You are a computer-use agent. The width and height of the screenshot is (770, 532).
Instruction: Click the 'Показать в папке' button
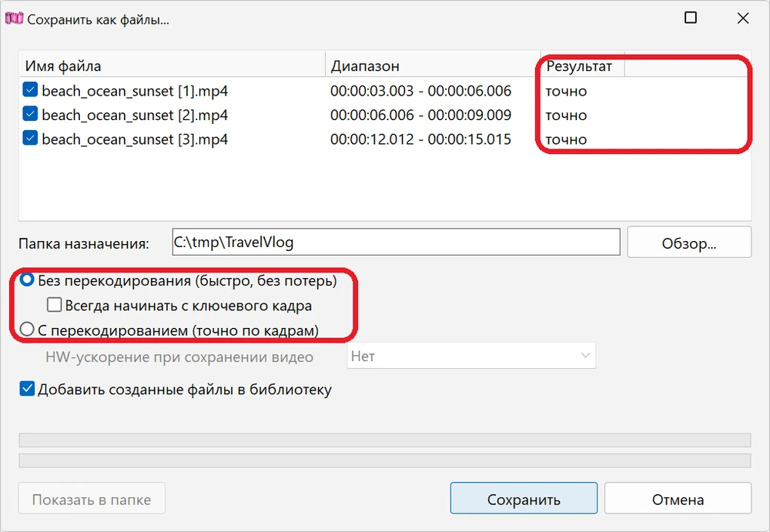pyautogui.click(x=92, y=499)
